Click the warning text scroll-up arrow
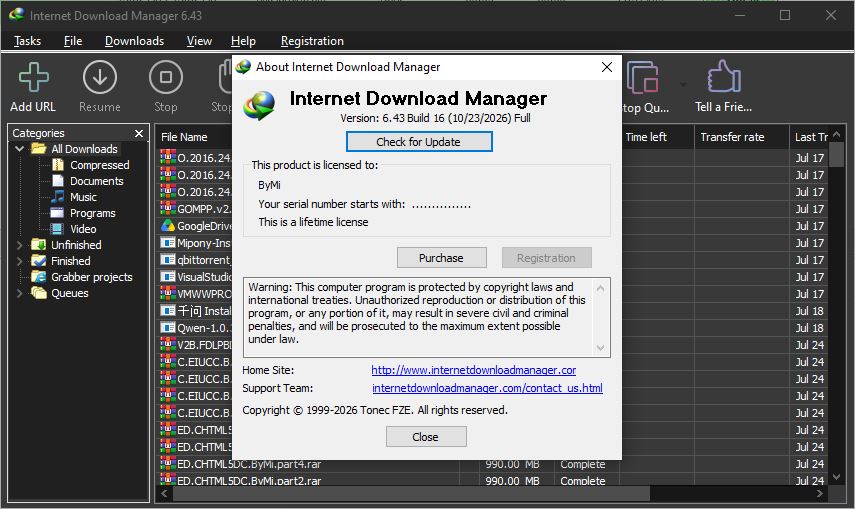 [600, 288]
